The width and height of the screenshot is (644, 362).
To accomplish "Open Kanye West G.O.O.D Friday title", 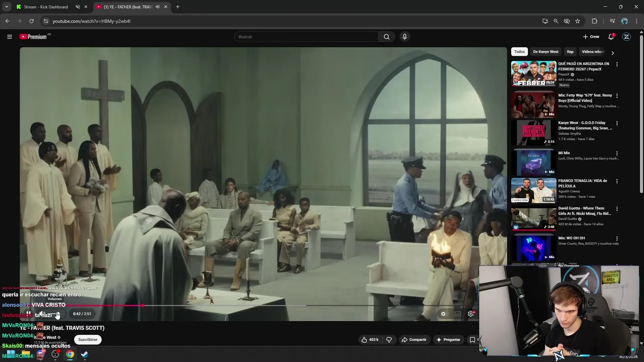I will pyautogui.click(x=585, y=125).
